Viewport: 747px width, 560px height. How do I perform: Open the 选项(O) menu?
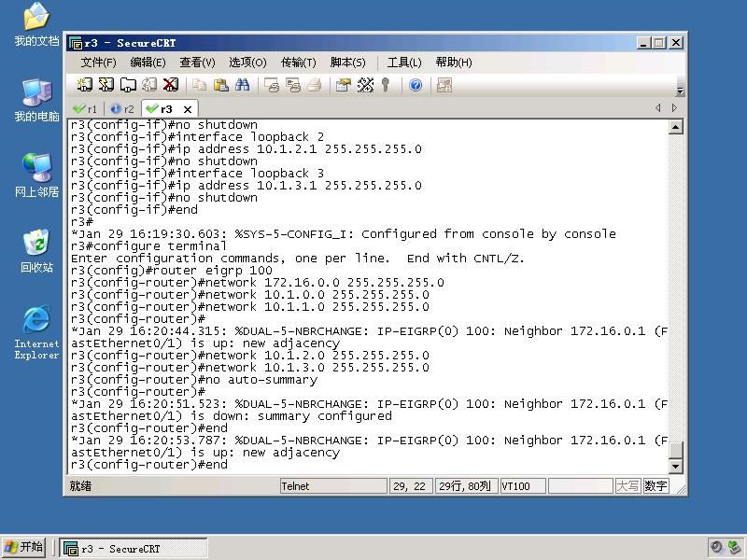tap(247, 63)
